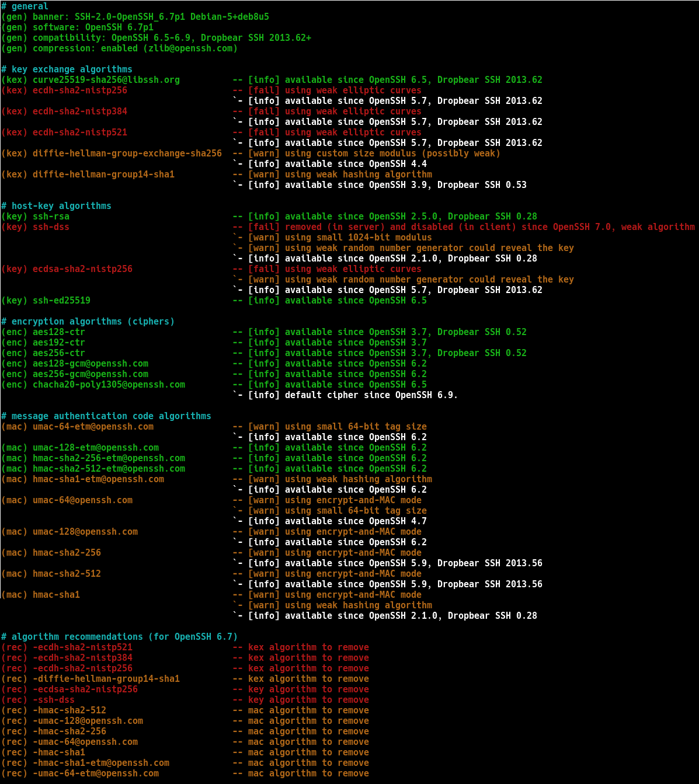
Task: Click the '# host-key algorithms' heading
Action: (56, 206)
